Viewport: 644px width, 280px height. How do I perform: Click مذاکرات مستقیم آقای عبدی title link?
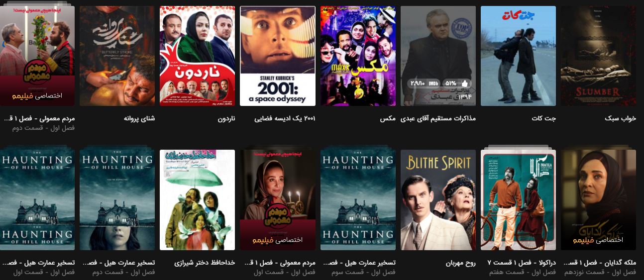click(438, 118)
